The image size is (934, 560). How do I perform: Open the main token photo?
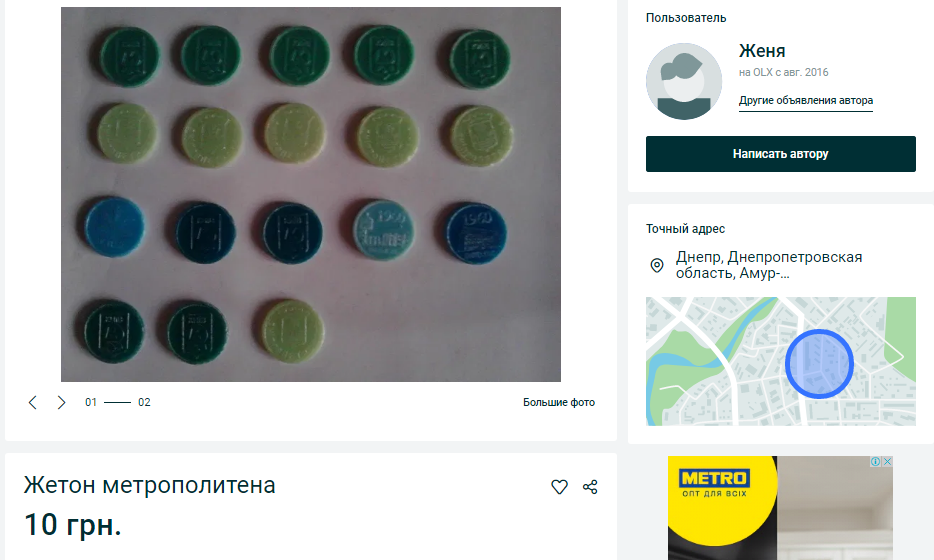(311, 194)
